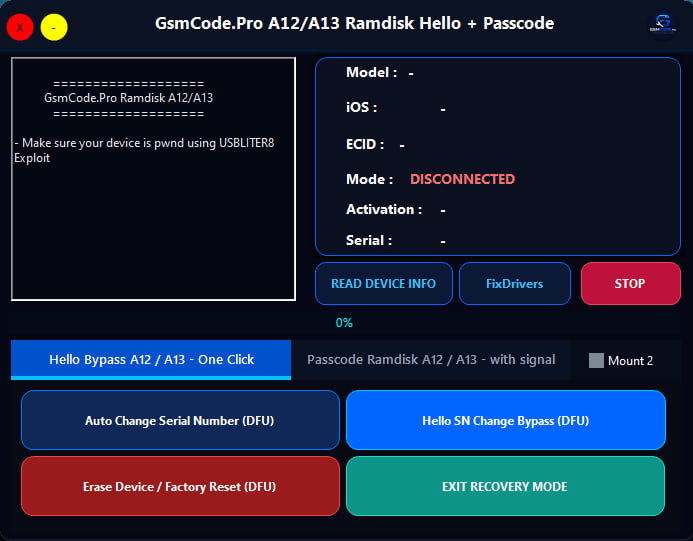693x541 pixels.
Task: Click the USBLITER8 exploit log line
Action: (144, 150)
